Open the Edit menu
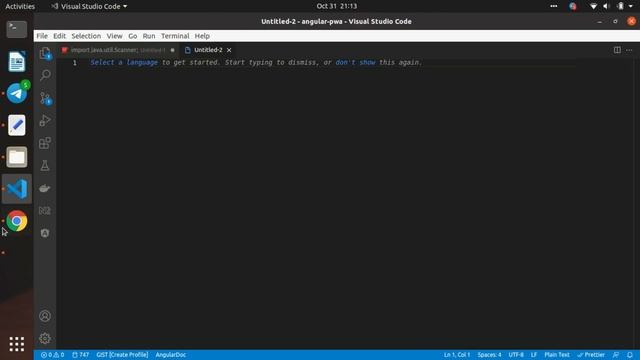 coord(59,36)
